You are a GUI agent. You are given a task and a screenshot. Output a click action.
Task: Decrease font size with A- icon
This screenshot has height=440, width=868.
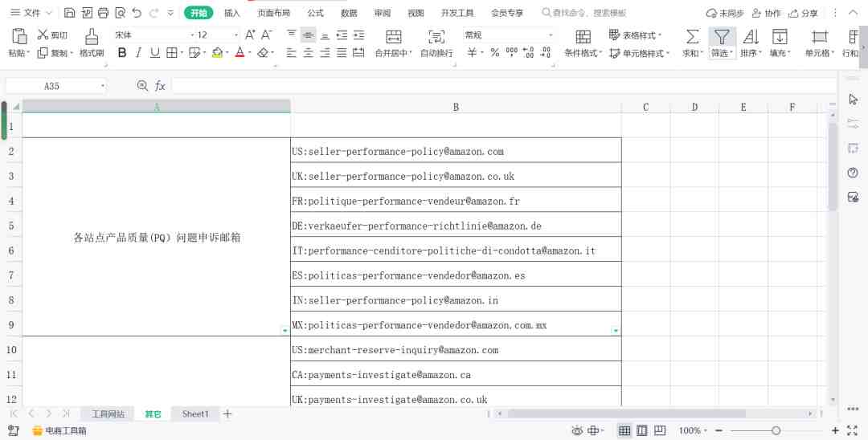tap(267, 35)
